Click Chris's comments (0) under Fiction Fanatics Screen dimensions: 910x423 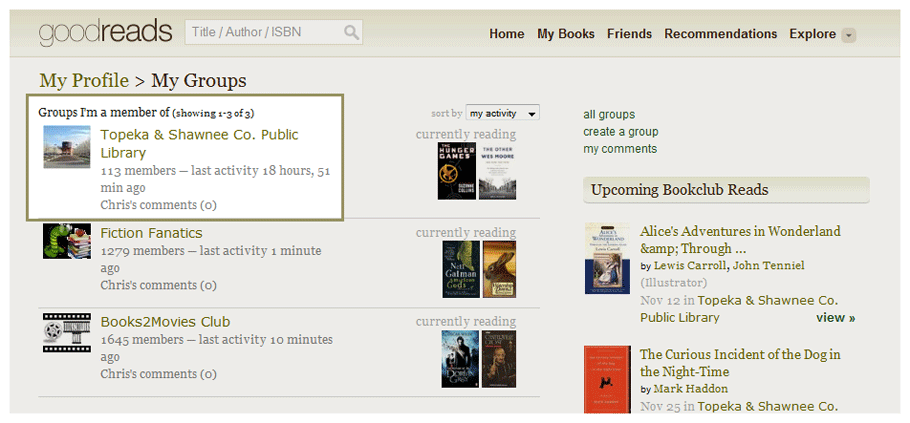158,285
